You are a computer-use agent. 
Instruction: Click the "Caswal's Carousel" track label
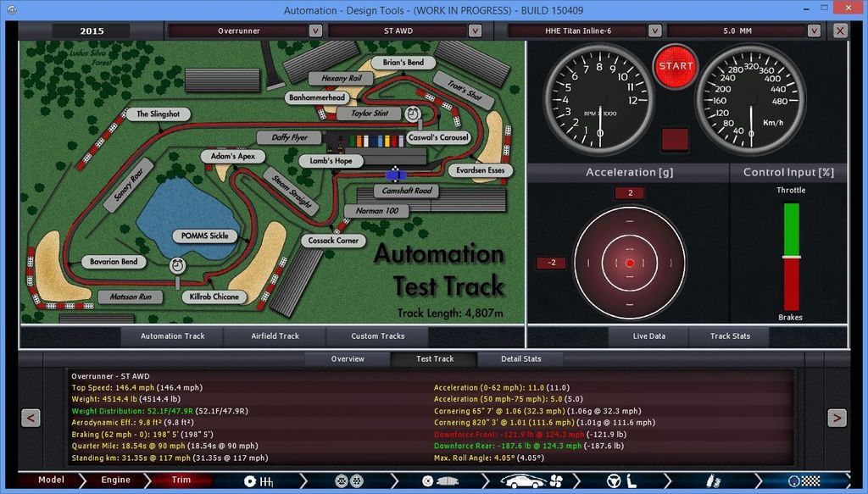click(x=438, y=137)
